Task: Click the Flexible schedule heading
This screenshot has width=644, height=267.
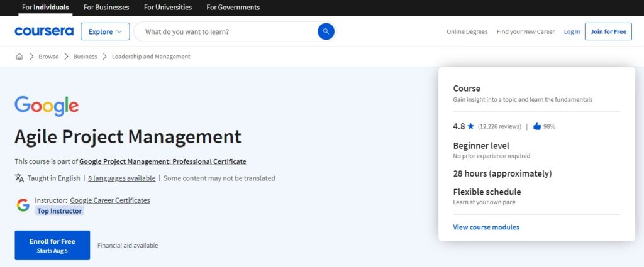Action: pos(487,192)
